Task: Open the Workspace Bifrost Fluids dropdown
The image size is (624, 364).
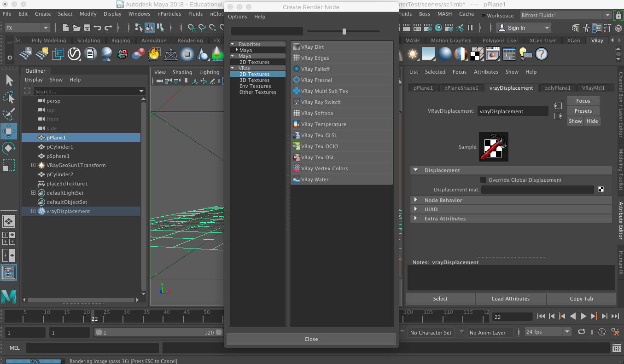Action: tap(566, 15)
